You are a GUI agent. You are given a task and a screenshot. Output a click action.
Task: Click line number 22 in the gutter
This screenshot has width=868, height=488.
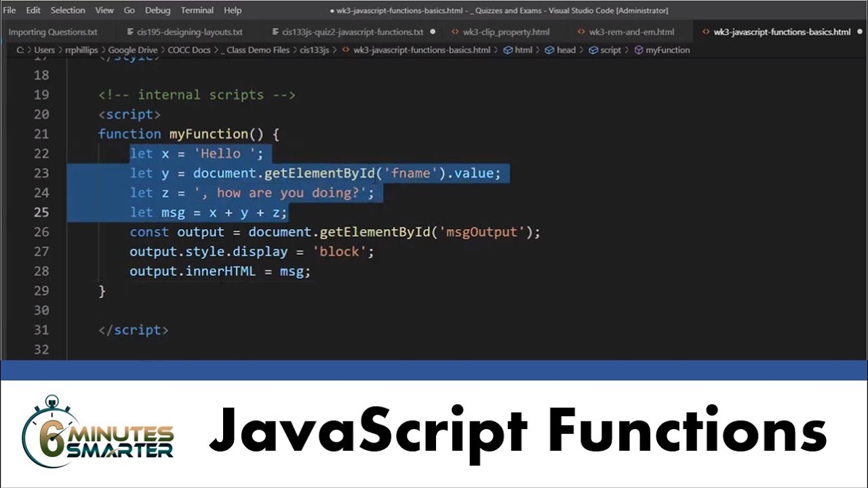click(x=41, y=154)
